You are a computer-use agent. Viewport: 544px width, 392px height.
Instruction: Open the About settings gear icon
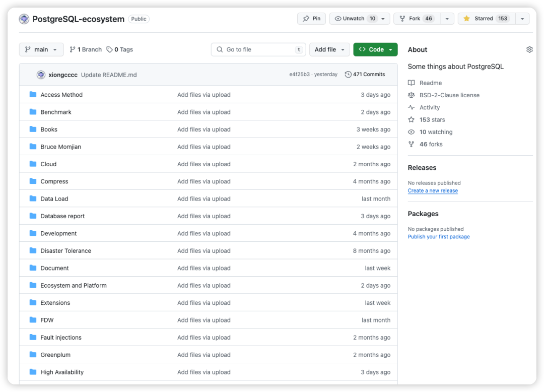click(529, 49)
